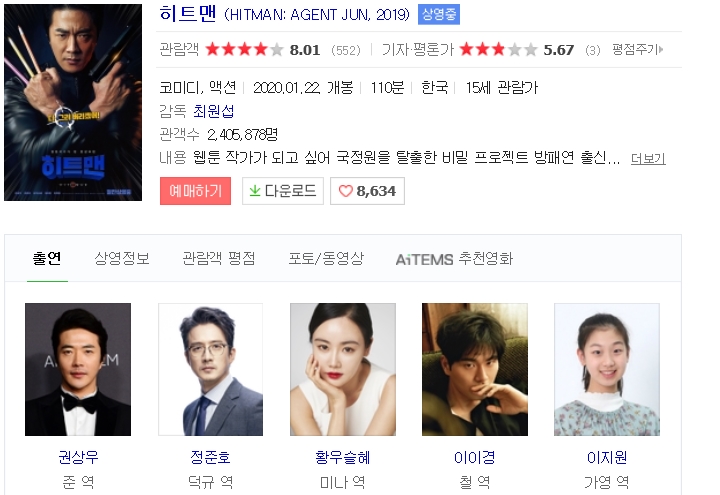Click the green download arrow icon
The height and width of the screenshot is (495, 720).
[254, 191]
